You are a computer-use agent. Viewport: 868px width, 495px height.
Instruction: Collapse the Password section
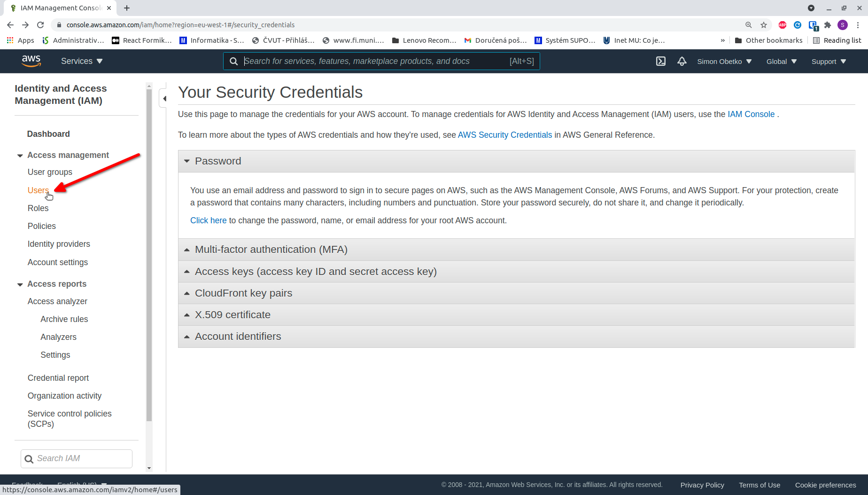coord(516,161)
